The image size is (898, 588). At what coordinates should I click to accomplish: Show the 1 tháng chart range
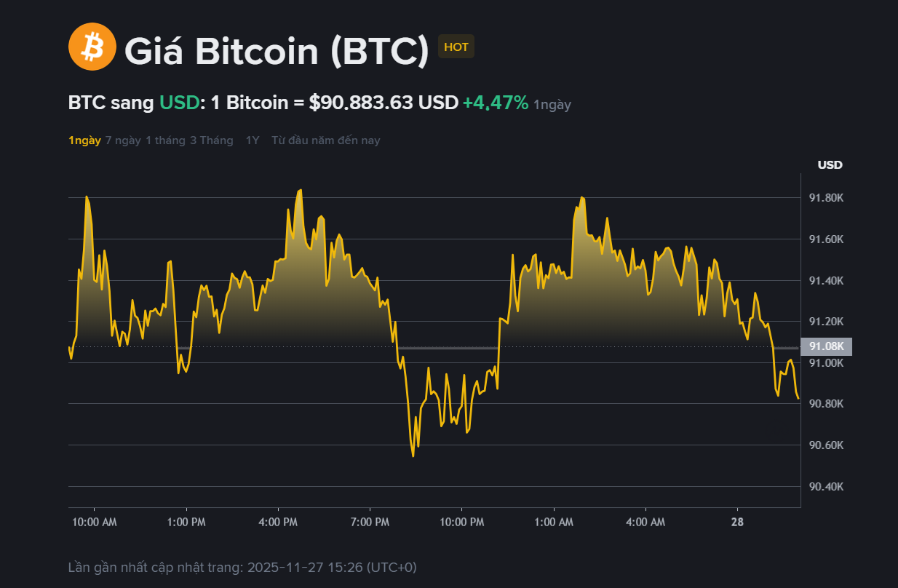165,140
